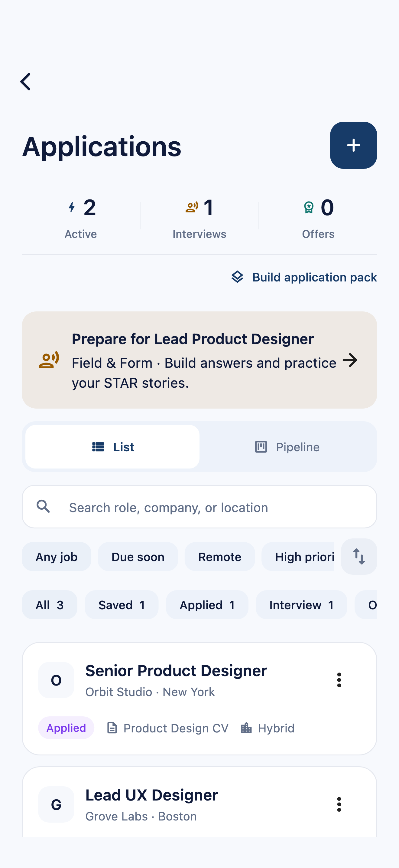Click Grove Labs · Boston subtitle
Viewport: 399px width, 868px height.
(141, 817)
